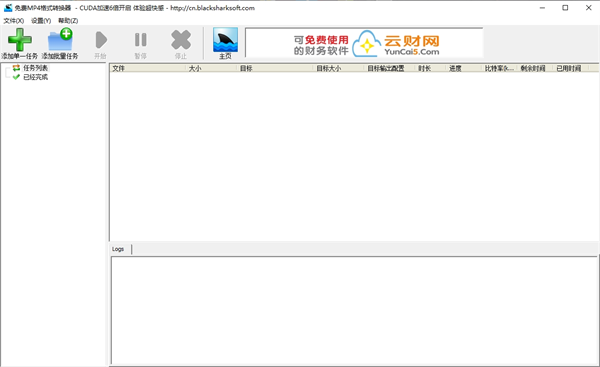This screenshot has width=600, height=367.
Task: Click inside the Logs text area
Action: [354, 310]
